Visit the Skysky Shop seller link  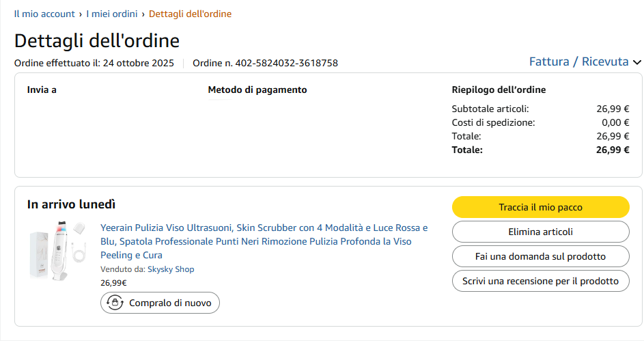click(171, 269)
